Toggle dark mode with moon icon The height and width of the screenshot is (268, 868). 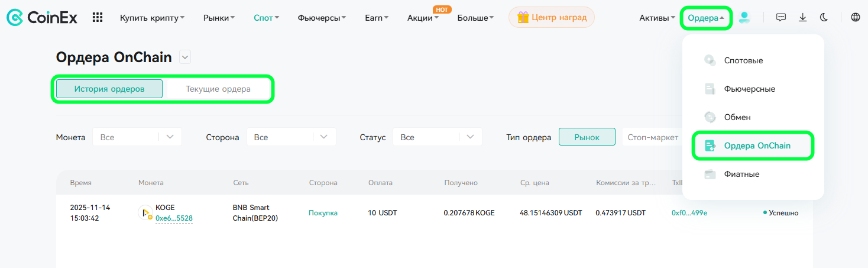click(824, 18)
